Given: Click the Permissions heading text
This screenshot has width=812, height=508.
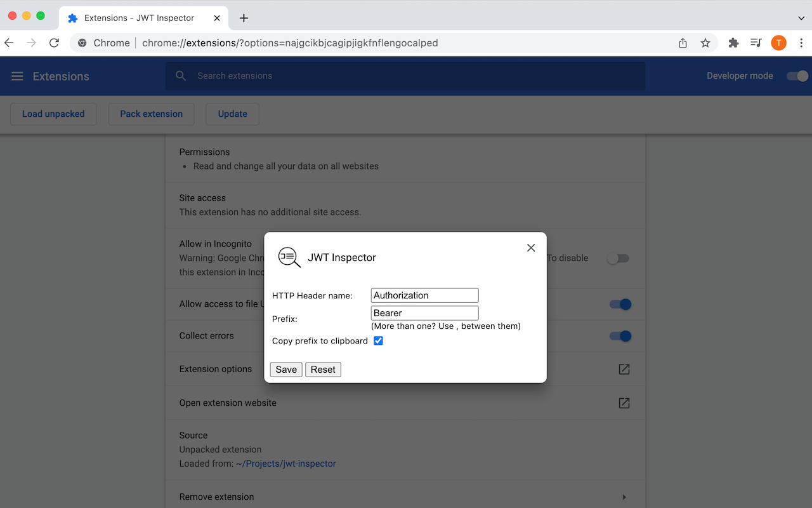Looking at the screenshot, I should point(204,152).
